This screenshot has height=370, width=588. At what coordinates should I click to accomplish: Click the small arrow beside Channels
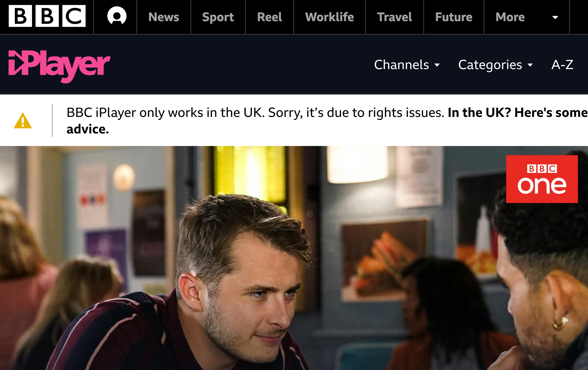tap(437, 65)
